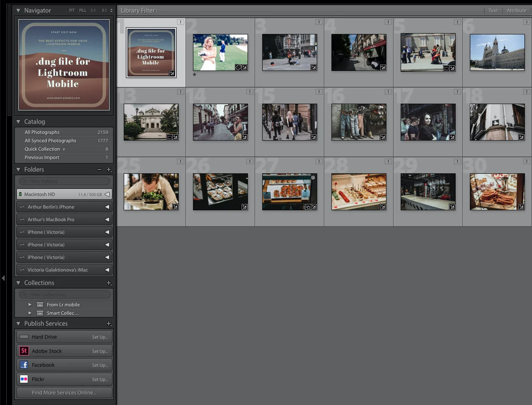Toggle the star rating under the bride photo

pos(194,74)
